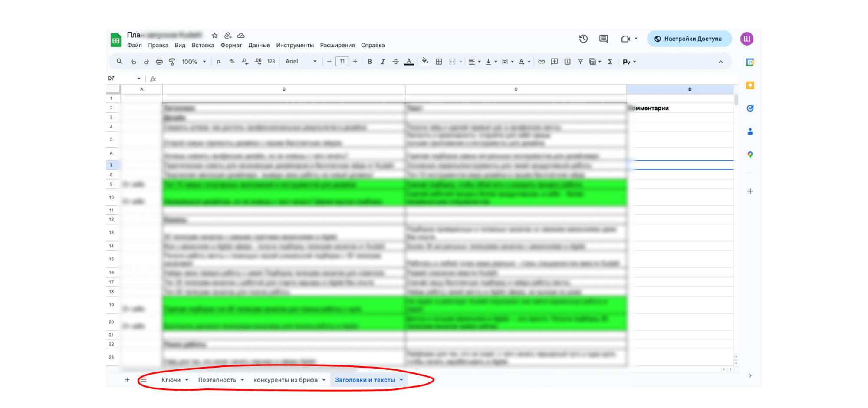The image size is (868, 408).
Task: Decrease the number of decimal places
Action: [x=245, y=62]
